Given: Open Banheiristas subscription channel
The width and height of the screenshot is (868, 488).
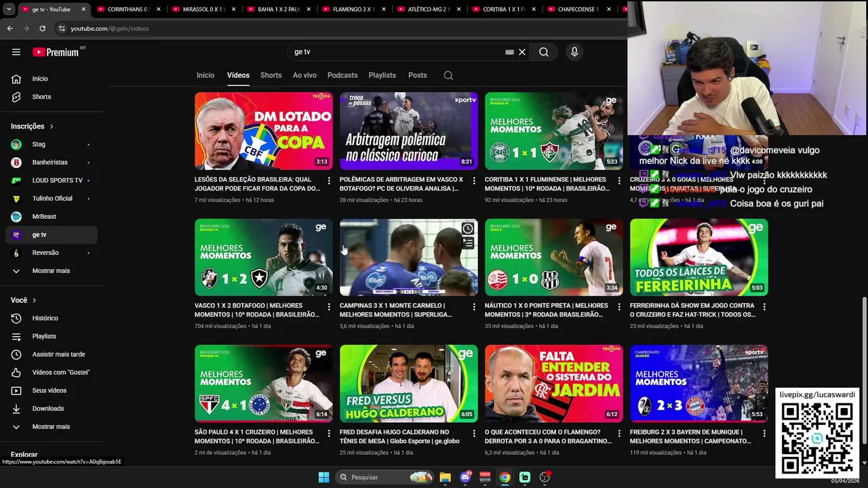Looking at the screenshot, I should click(52, 163).
